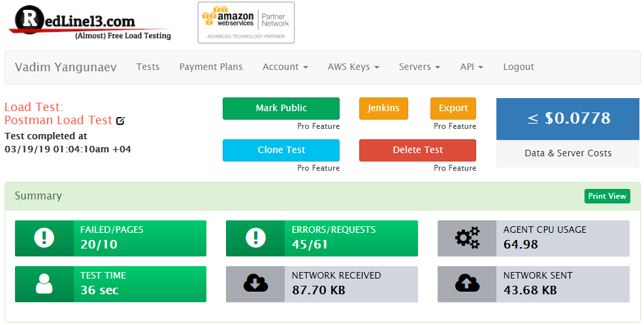Click the Postman Load Test title

[58, 120]
